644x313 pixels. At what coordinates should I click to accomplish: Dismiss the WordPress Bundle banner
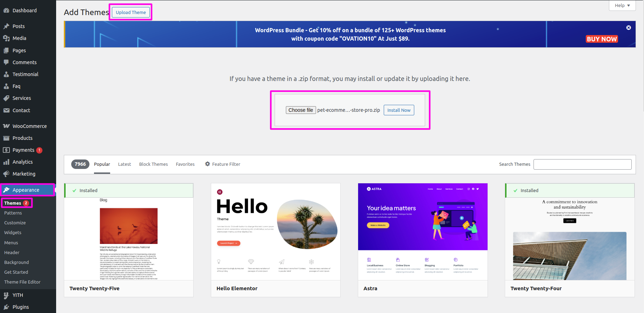point(629,28)
